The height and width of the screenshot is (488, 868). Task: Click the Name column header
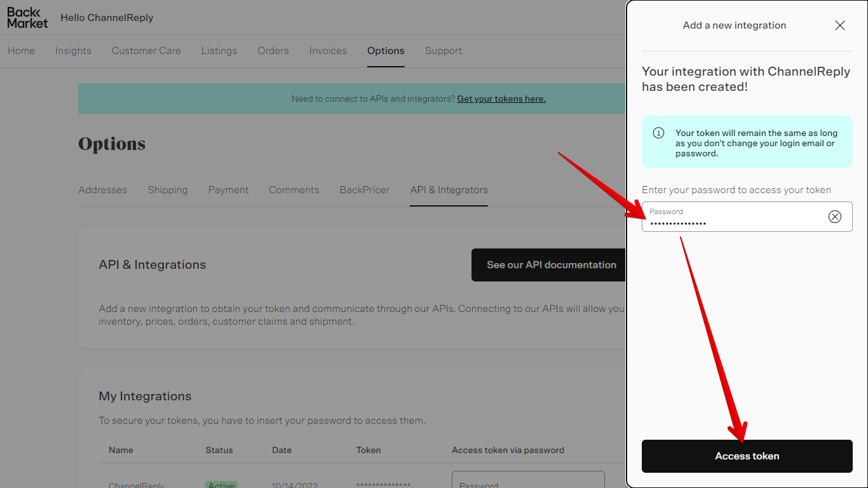click(121, 450)
